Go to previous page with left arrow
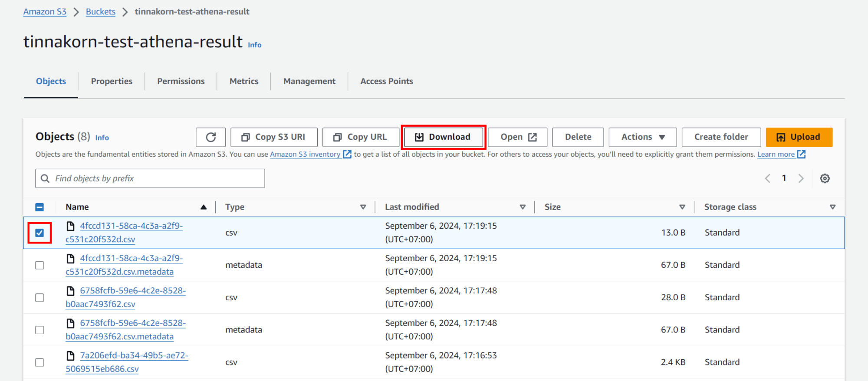The image size is (868, 381). coord(767,178)
